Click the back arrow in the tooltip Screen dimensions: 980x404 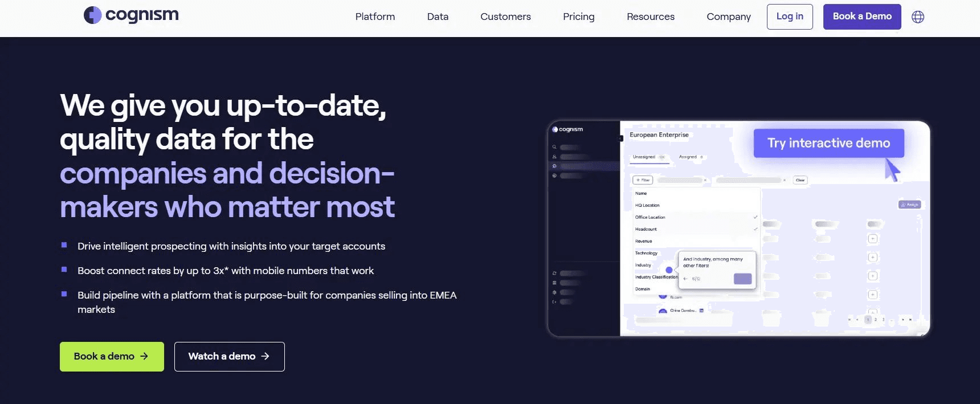(x=685, y=279)
